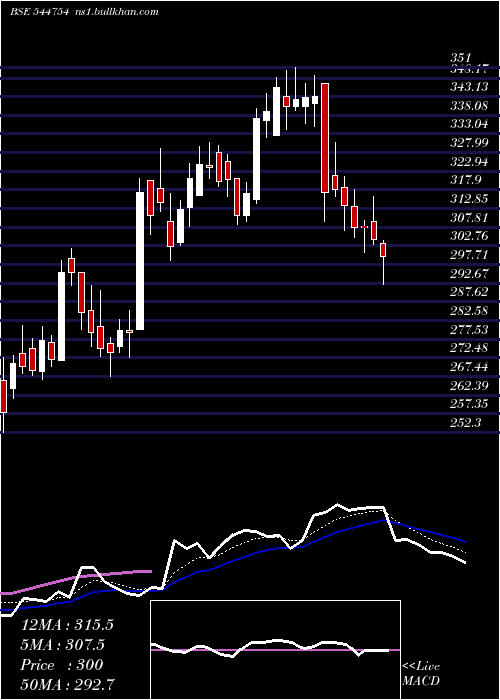Click the 272.48 price axis label
This screenshot has height=700, width=500.
click(469, 348)
